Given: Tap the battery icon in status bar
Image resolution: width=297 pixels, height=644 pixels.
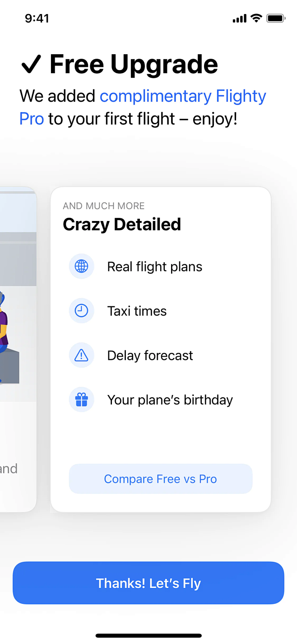Looking at the screenshot, I should [275, 19].
